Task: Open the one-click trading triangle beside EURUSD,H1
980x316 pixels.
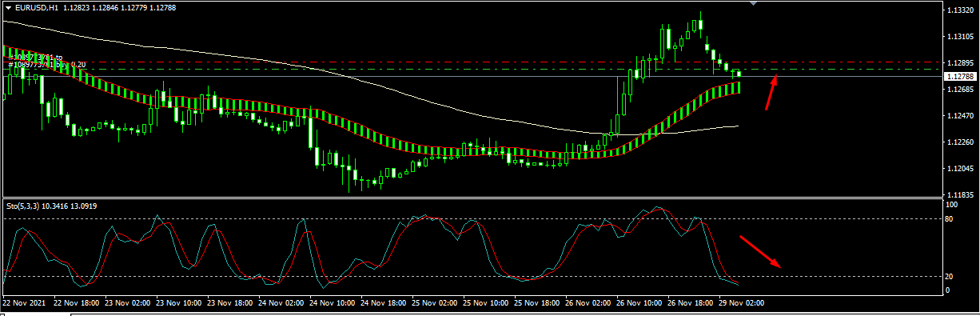Action: (x=8, y=7)
